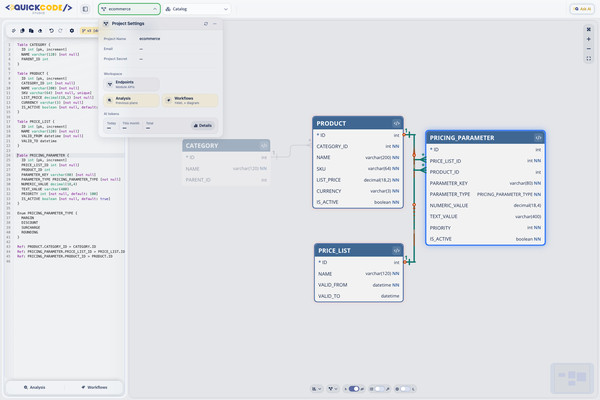Image resolution: width=600 pixels, height=400 pixels.
Task: Toggle the enabled blue switch in bottom bar
Action: coord(354,389)
